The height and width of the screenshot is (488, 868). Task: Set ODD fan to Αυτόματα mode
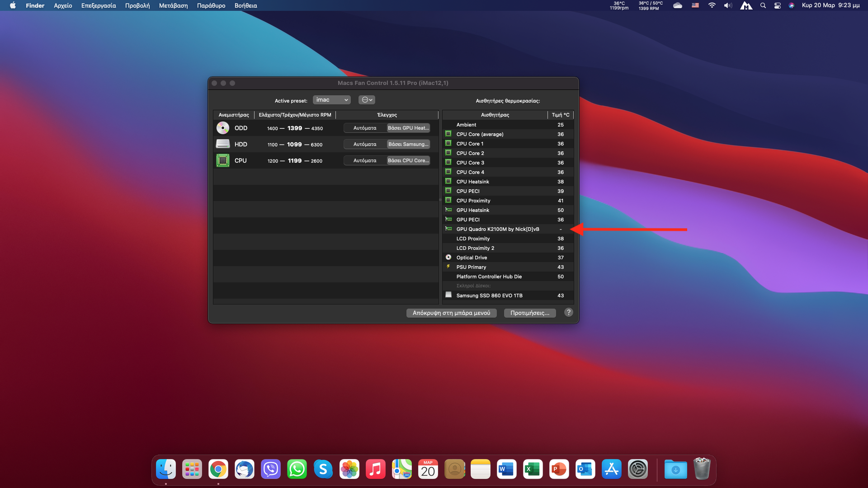tap(365, 128)
